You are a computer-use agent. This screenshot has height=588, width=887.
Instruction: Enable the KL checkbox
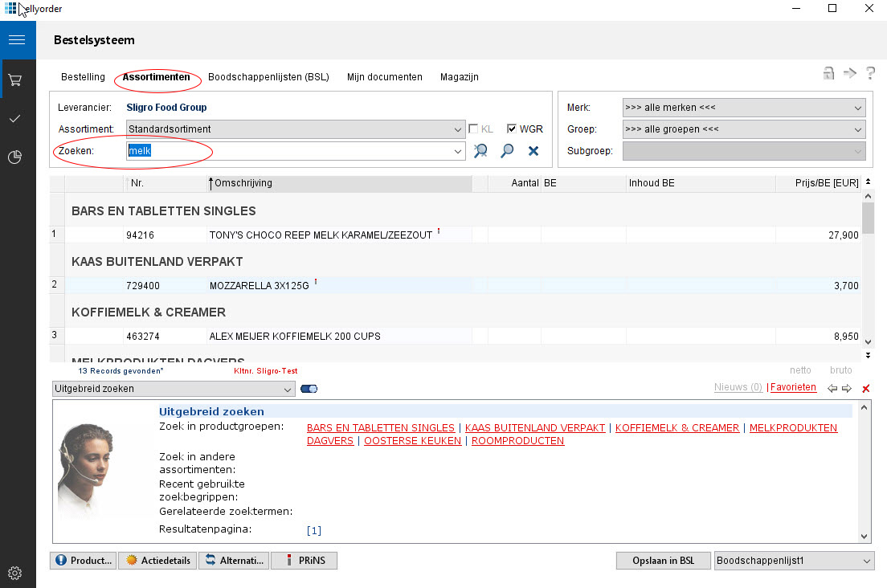coord(474,129)
